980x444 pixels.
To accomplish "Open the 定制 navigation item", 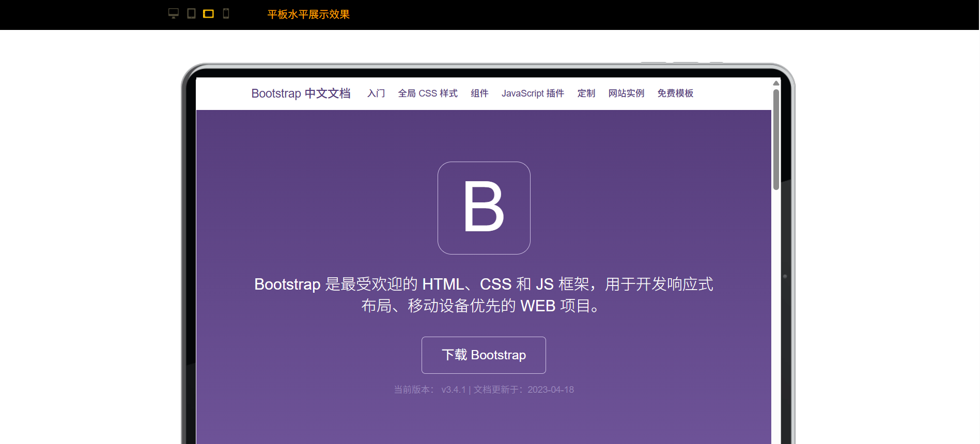I will [586, 93].
